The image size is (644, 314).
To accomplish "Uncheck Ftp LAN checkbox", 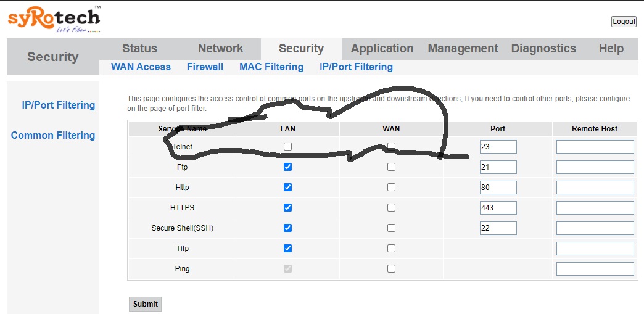I will 288,167.
